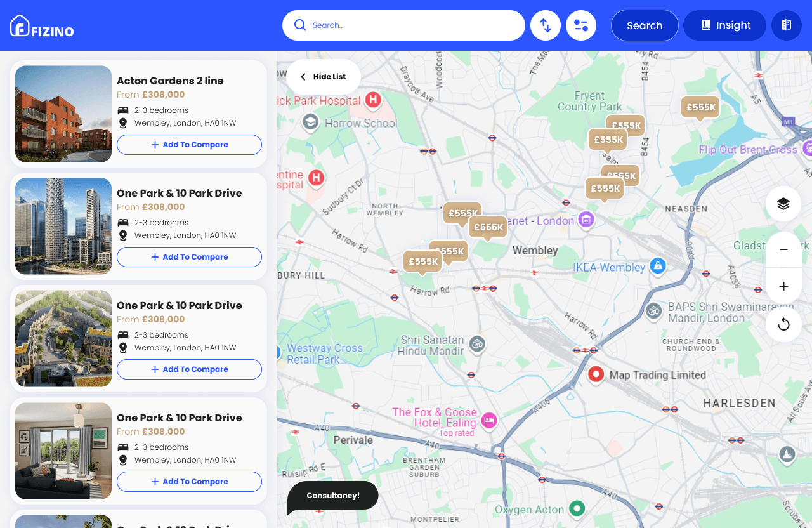Open the filter settings icon button
This screenshot has width=812, height=528.
pyautogui.click(x=581, y=25)
